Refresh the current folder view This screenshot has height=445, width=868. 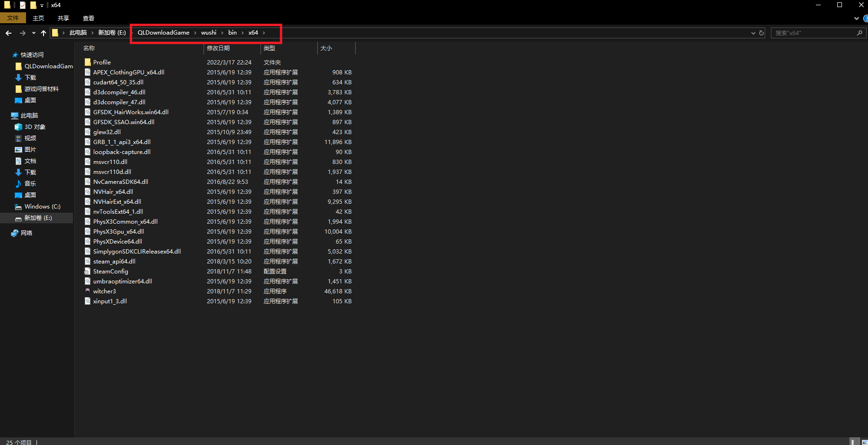pos(761,33)
